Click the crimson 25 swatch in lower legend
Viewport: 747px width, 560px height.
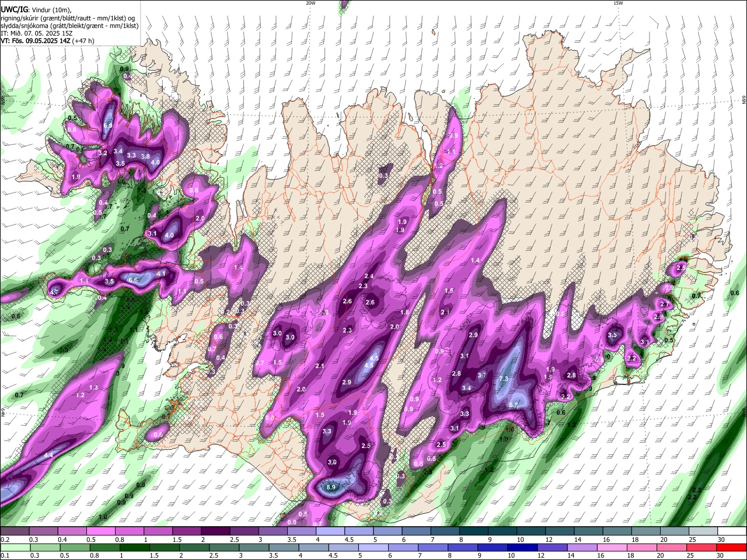pos(702,547)
